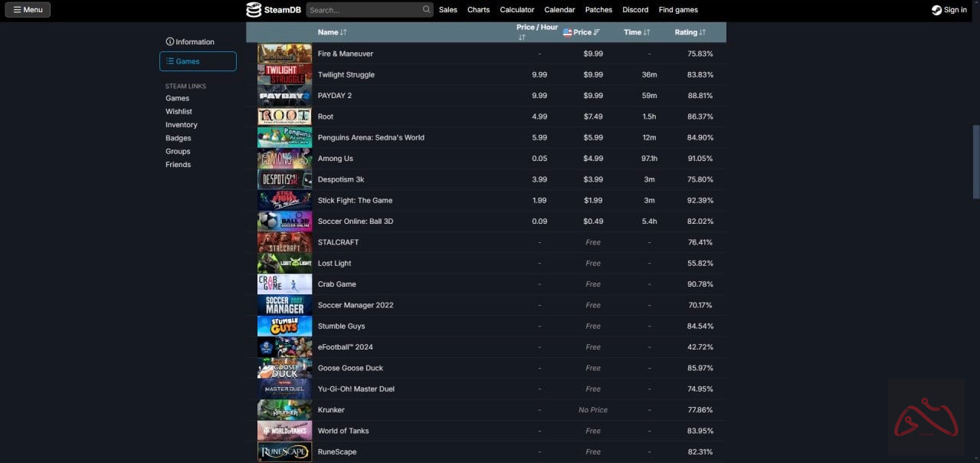The image size is (980, 463).
Task: Click the Information icon in sidebar
Action: 170,42
